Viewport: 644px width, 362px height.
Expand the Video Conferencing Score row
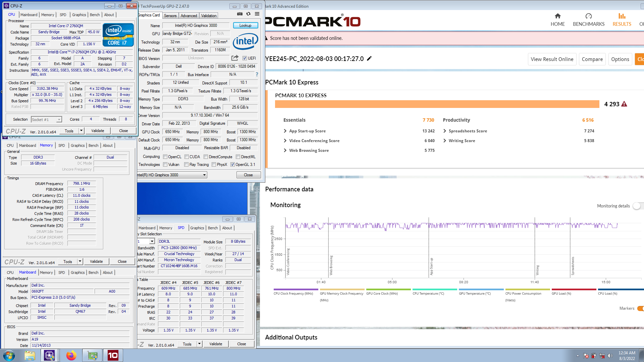285,141
